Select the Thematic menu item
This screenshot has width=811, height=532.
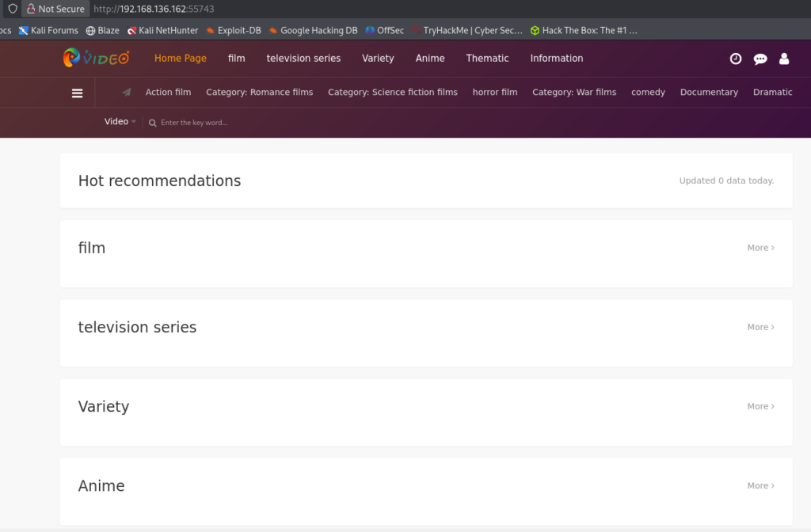487,59
